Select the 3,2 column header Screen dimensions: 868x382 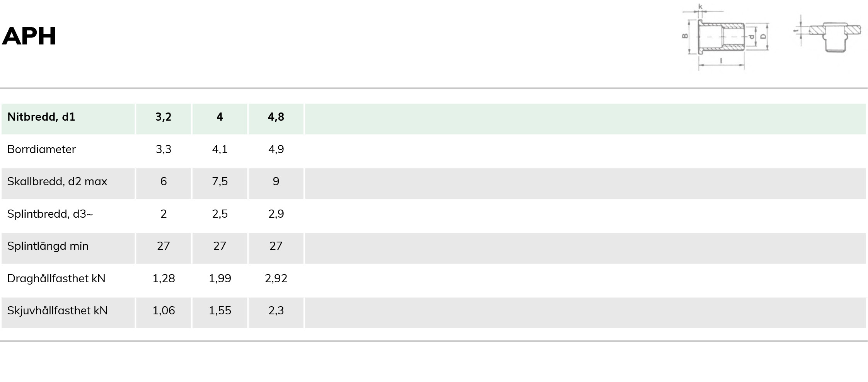tap(164, 119)
